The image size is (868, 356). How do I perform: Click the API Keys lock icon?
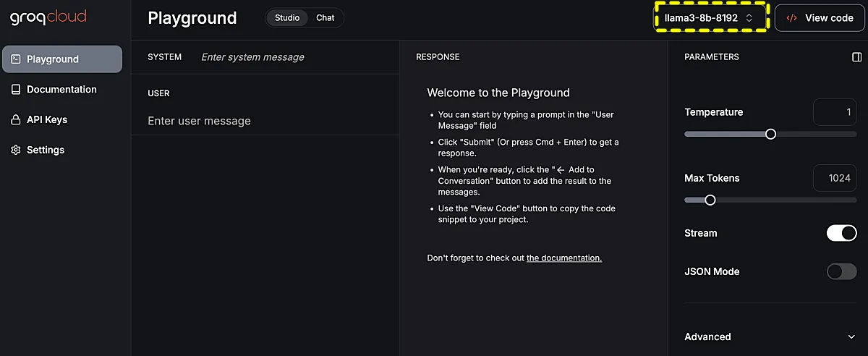(x=15, y=119)
